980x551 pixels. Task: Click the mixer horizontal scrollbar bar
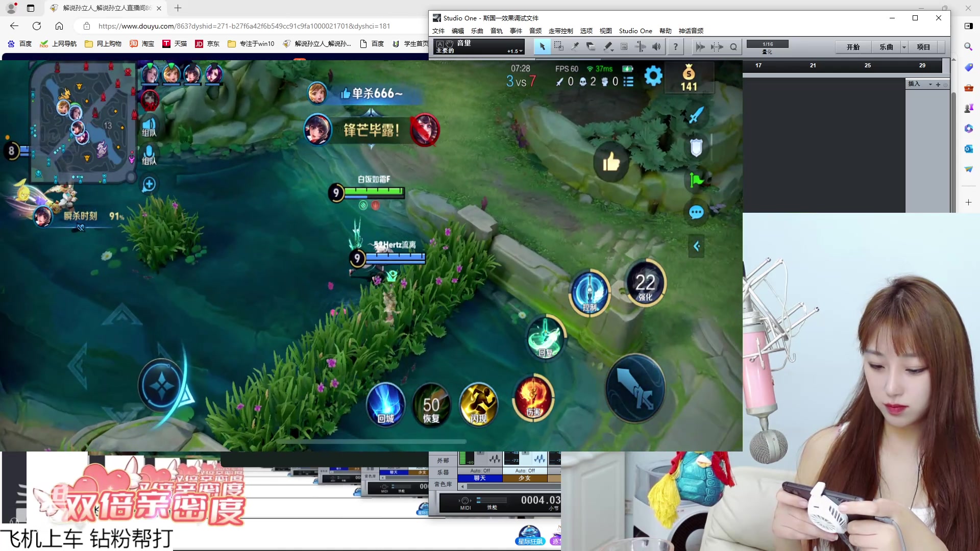click(x=513, y=486)
